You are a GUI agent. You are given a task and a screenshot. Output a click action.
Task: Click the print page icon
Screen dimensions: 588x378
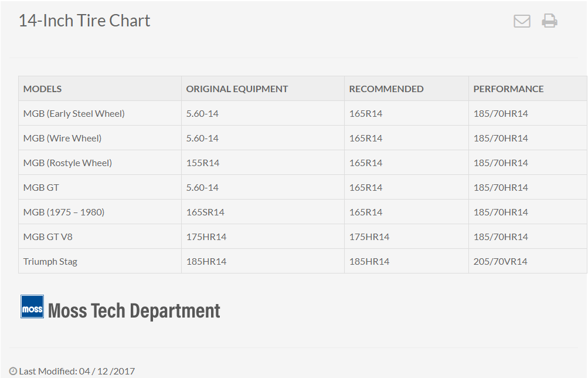pyautogui.click(x=549, y=21)
